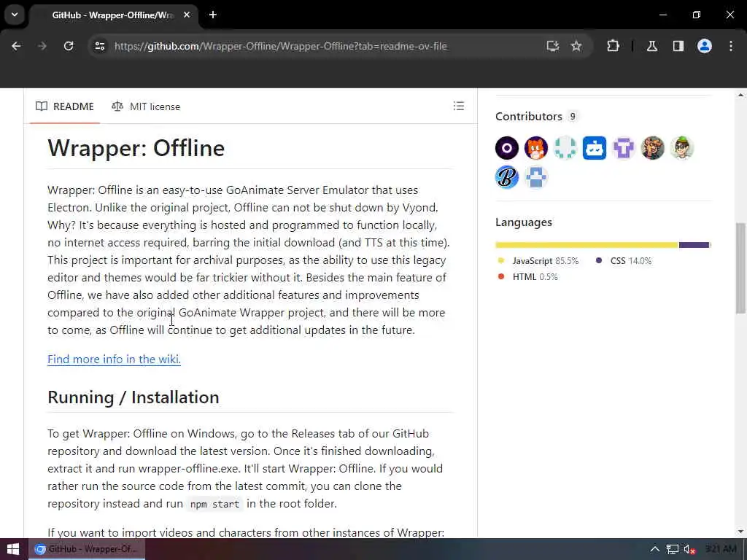Open the system clock in the taskbar
747x560 pixels.
(x=721, y=549)
